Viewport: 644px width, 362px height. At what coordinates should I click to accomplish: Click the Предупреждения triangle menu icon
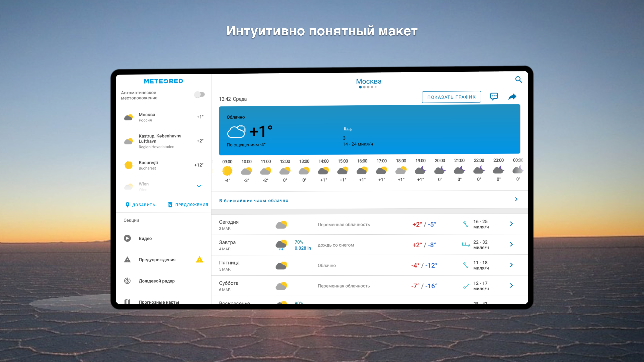tap(127, 260)
